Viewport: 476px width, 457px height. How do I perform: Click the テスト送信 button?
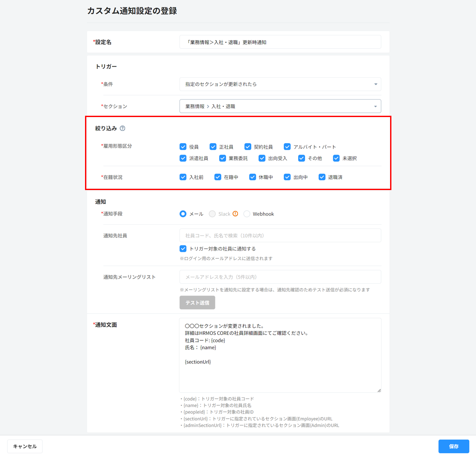197,303
